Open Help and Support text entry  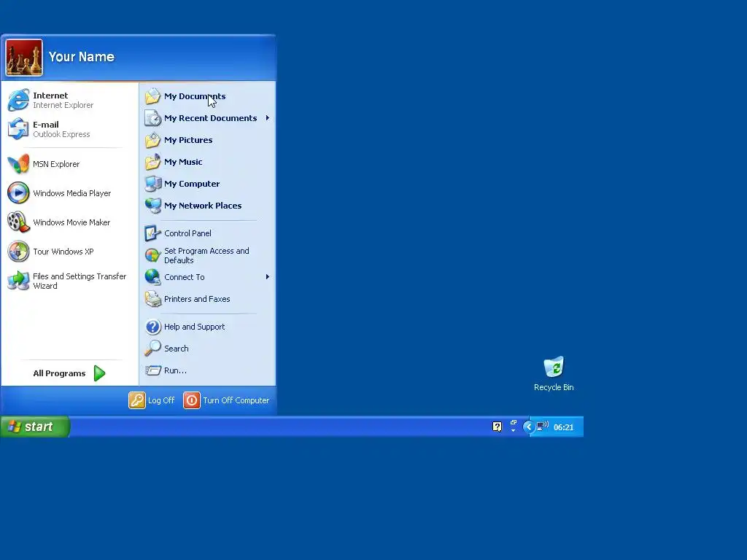coord(194,327)
